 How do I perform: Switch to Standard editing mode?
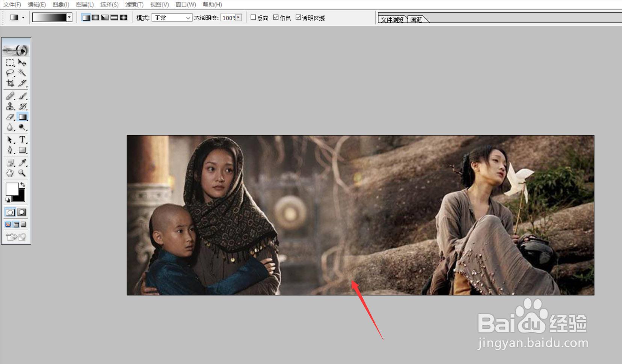pos(10,212)
